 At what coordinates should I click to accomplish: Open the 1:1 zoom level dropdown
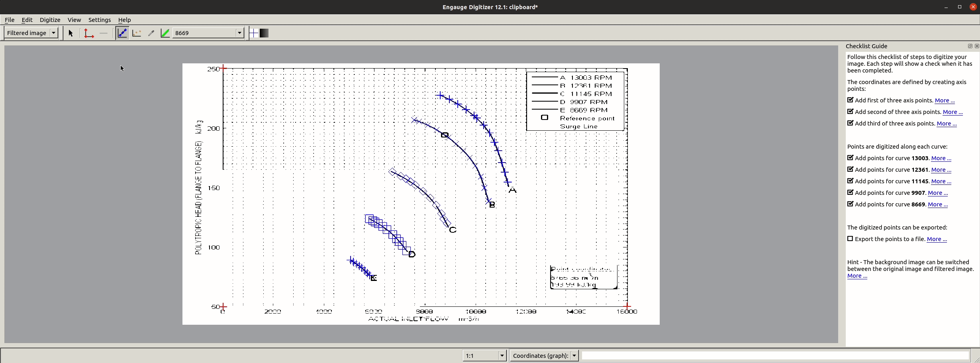(484, 355)
